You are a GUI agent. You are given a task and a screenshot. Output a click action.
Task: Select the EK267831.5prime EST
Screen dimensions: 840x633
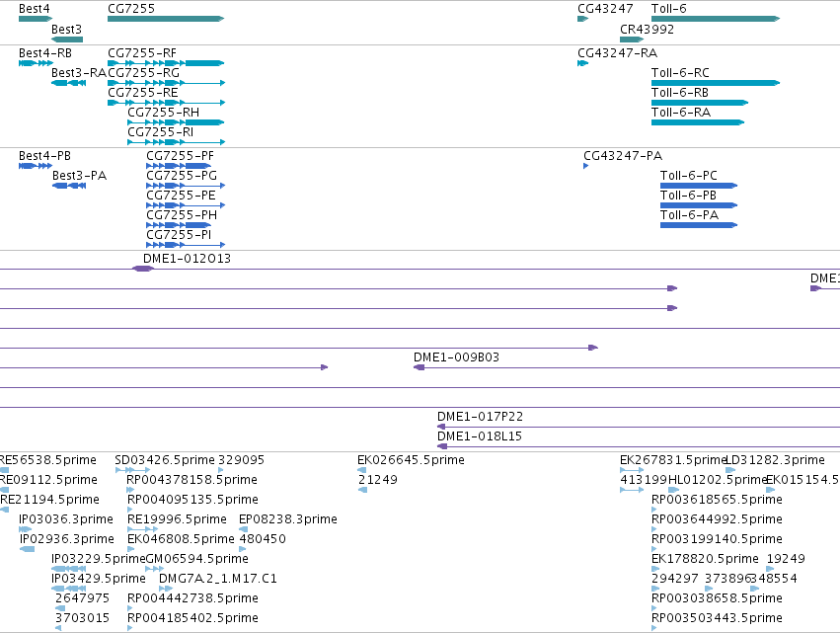(632, 471)
